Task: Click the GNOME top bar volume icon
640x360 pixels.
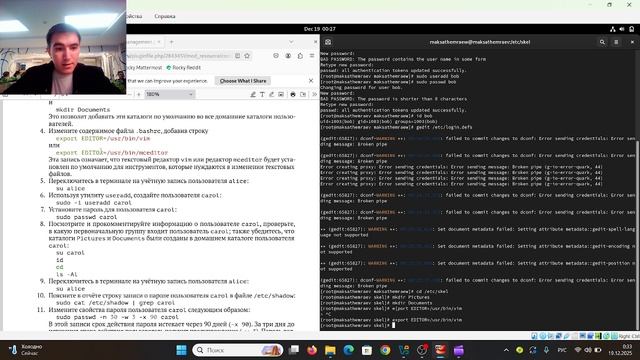Action: point(622,29)
